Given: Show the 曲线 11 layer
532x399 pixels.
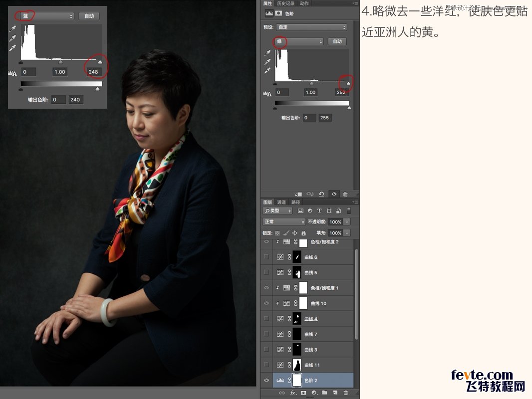Looking at the screenshot, I should (x=266, y=365).
